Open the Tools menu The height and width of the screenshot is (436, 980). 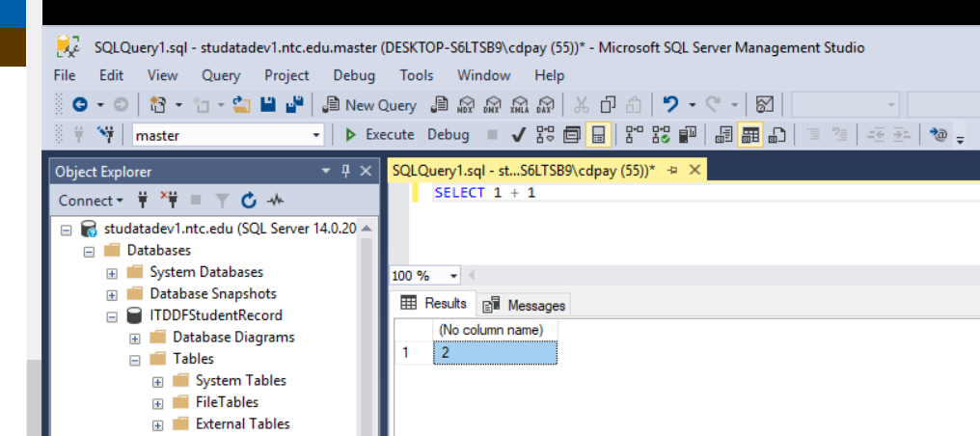point(417,75)
